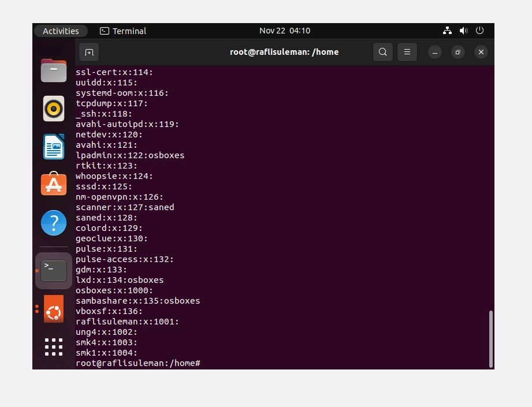This screenshot has height=407, width=532.
Task: Click the line netdev:x:120:
Action: coord(109,135)
